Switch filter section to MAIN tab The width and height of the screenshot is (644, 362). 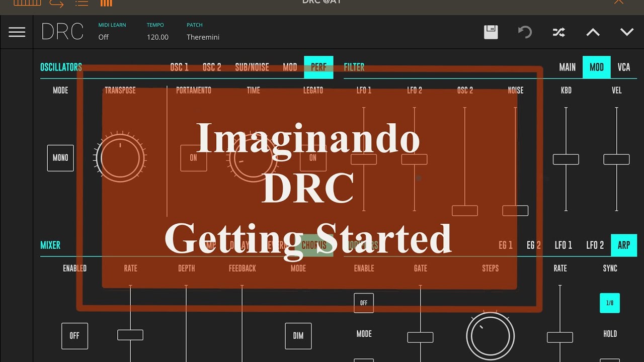point(568,67)
